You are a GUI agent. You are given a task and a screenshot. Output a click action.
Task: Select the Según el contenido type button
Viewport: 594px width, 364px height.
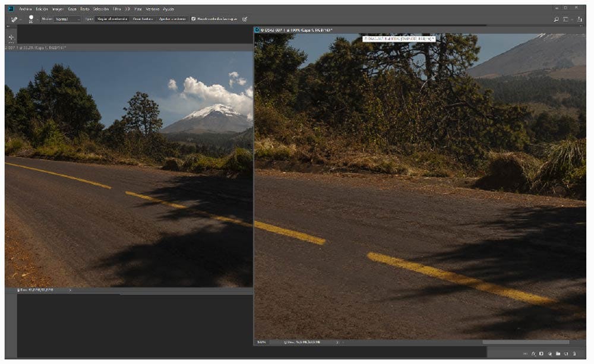click(x=112, y=19)
